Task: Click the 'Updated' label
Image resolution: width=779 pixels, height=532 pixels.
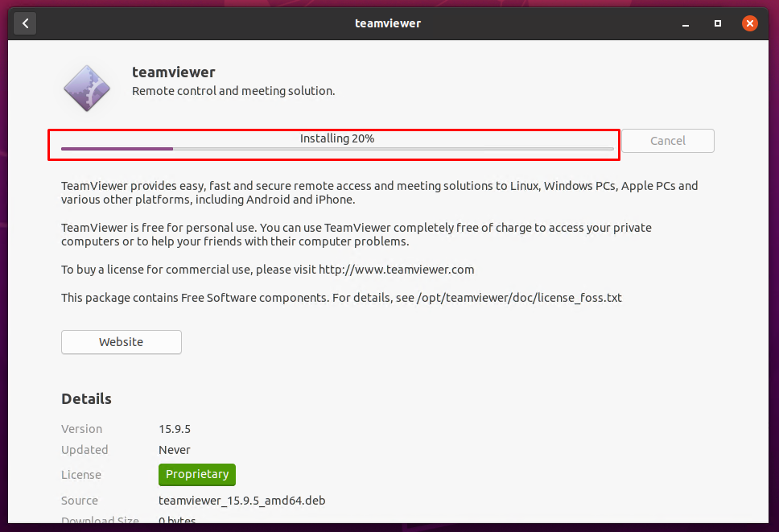Action: click(84, 450)
